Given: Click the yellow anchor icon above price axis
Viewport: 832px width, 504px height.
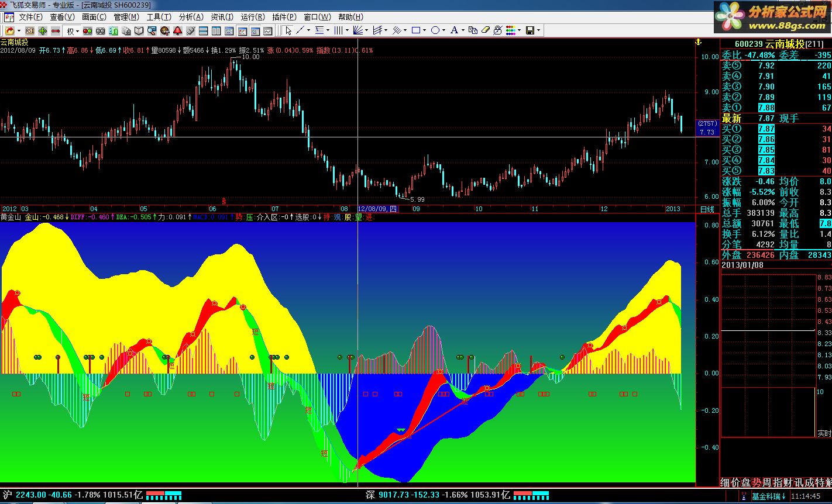Looking at the screenshot, I should [x=697, y=42].
